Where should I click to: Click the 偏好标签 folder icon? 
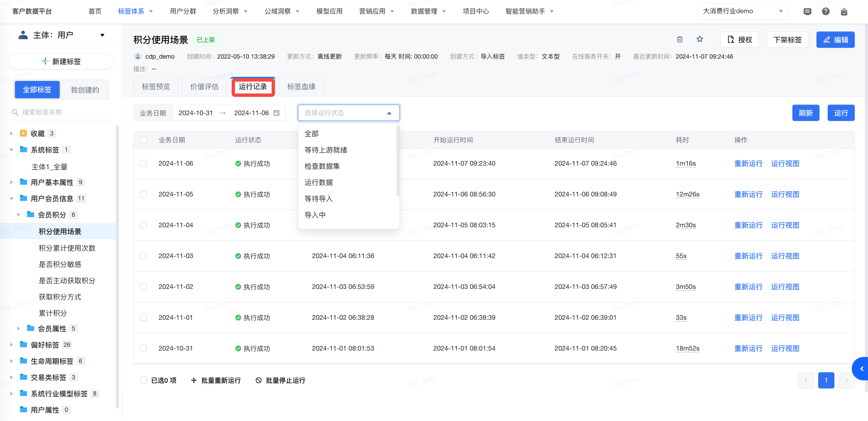(x=23, y=344)
